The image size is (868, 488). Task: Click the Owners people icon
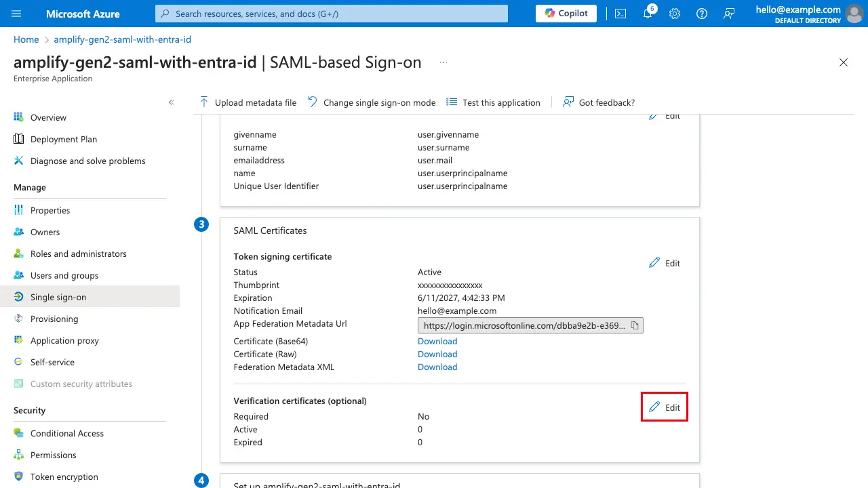tap(18, 232)
